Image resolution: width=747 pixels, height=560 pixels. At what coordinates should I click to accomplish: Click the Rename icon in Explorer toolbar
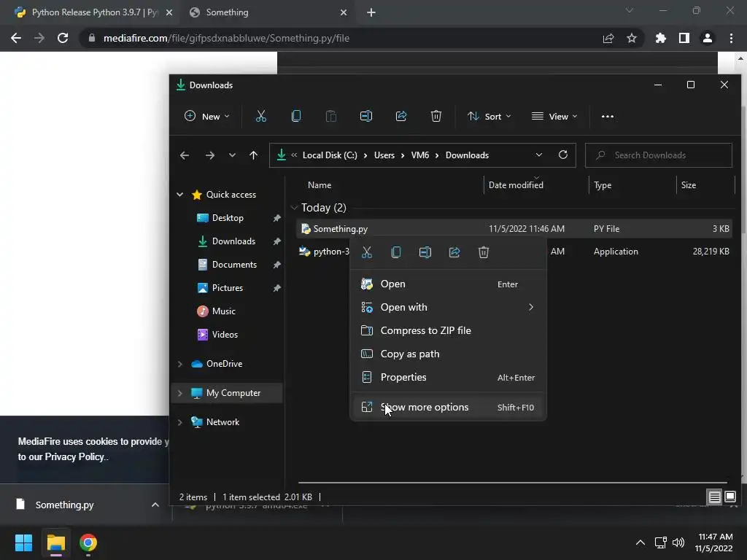click(x=366, y=116)
